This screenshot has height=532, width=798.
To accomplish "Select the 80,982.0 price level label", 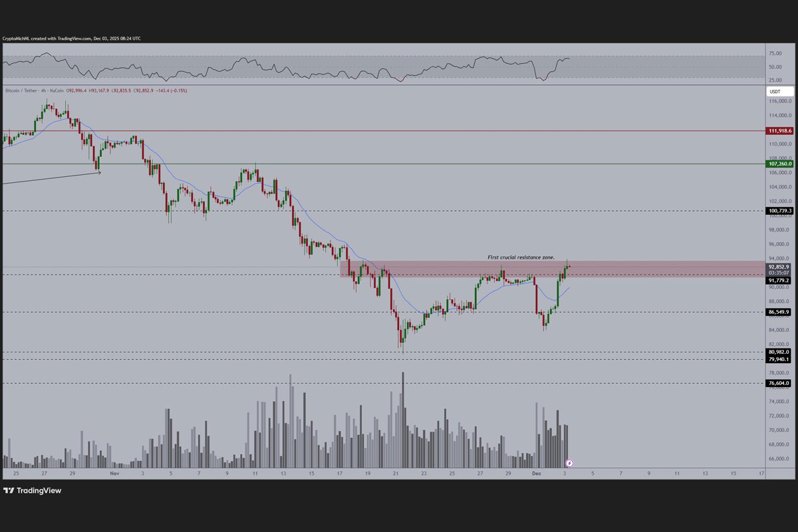I will point(780,352).
